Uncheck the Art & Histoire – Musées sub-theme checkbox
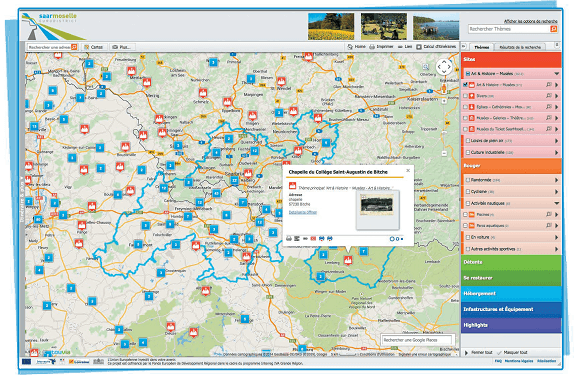Image resolution: width=574 pixels, height=375 pixels. (x=465, y=85)
